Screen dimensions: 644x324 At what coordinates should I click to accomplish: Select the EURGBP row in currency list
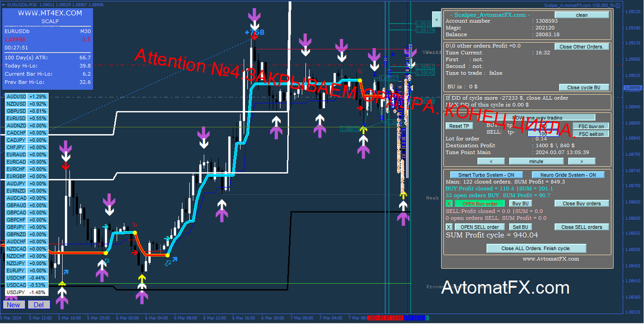pos(26,176)
